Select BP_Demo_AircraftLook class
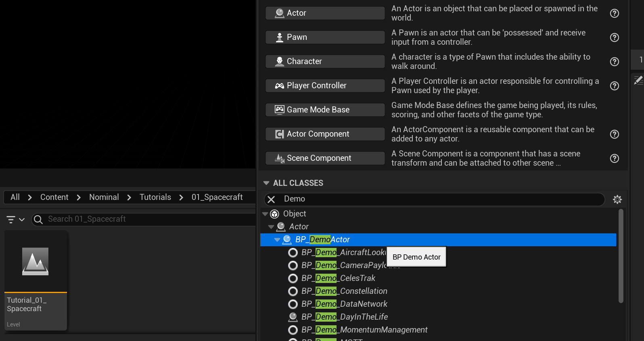 [x=343, y=252]
